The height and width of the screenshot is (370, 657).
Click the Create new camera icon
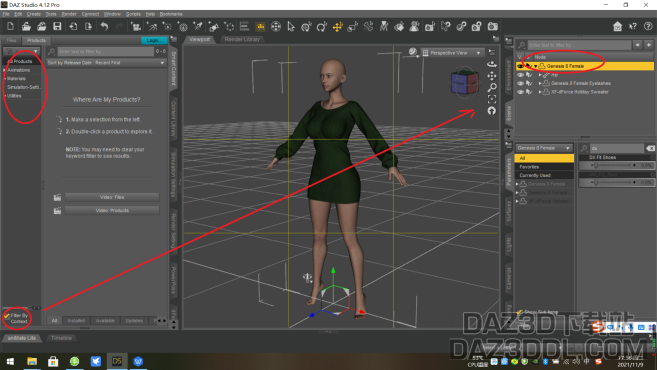136,27
